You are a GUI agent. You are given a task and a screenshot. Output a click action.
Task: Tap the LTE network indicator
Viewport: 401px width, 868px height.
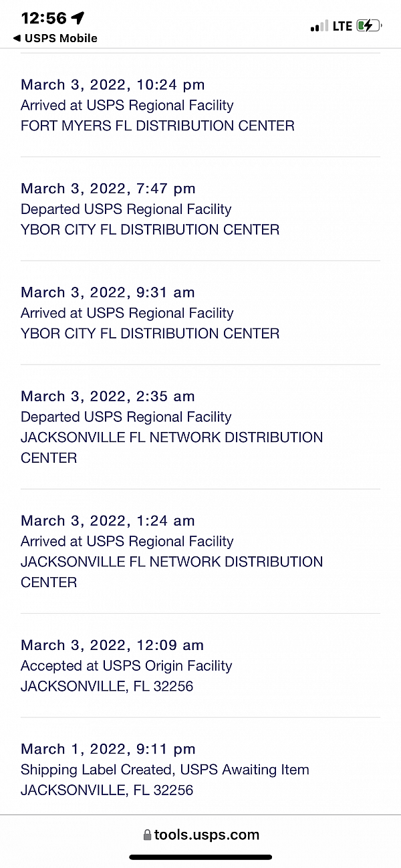pos(342,26)
